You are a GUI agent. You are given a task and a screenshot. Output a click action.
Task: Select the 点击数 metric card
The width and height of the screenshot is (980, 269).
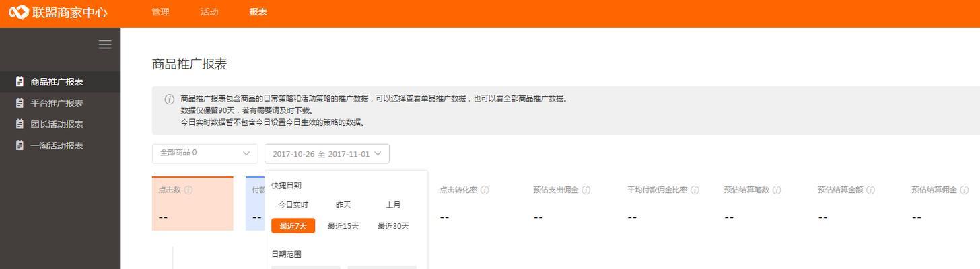pos(193,203)
